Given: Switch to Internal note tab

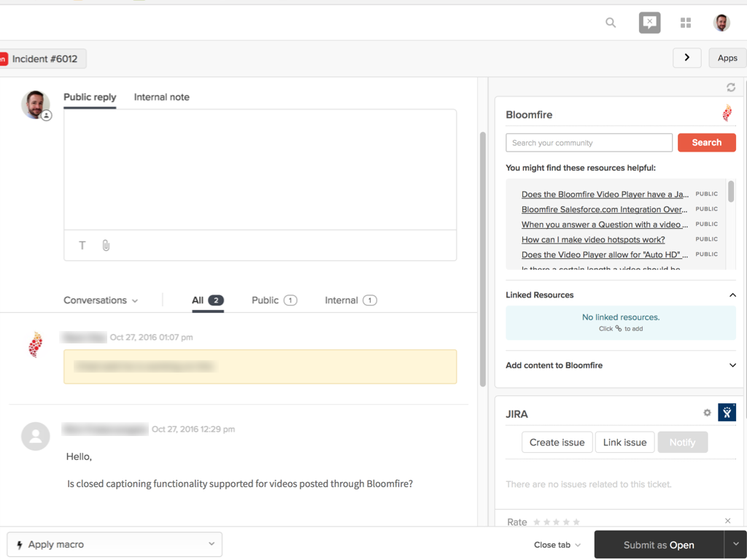Looking at the screenshot, I should (x=161, y=97).
